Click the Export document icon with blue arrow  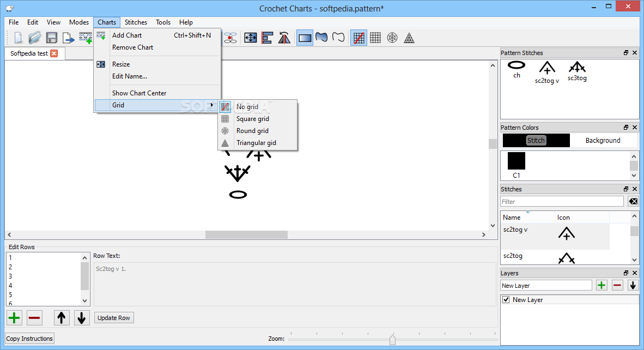point(68,38)
